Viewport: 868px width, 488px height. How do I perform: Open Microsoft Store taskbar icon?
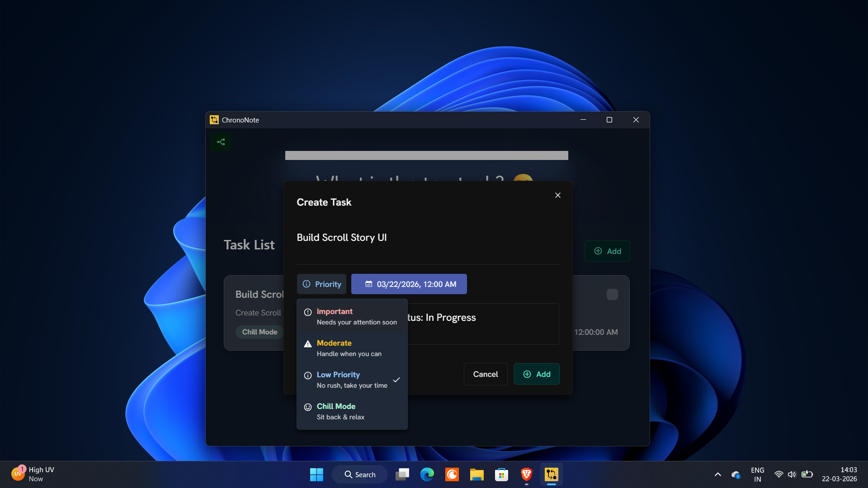point(501,474)
